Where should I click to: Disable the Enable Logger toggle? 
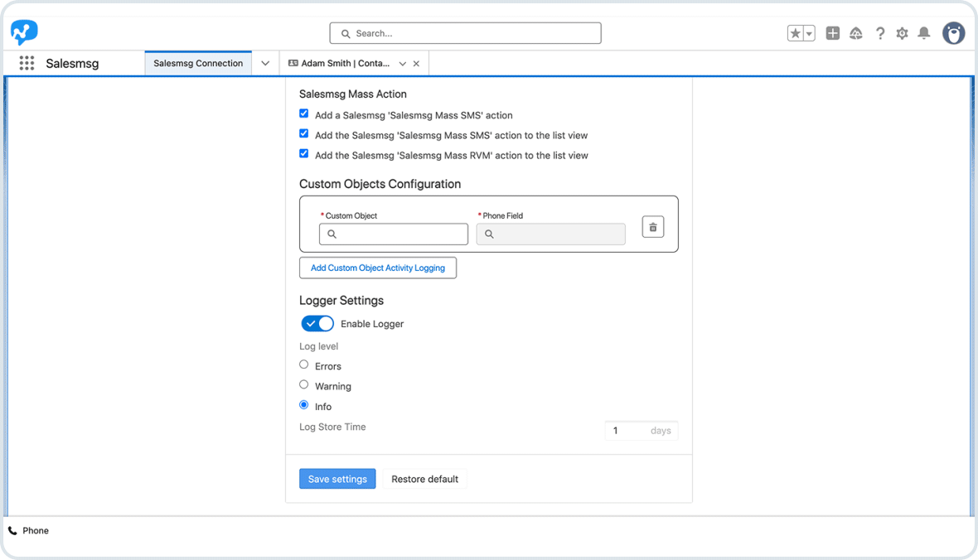click(317, 323)
